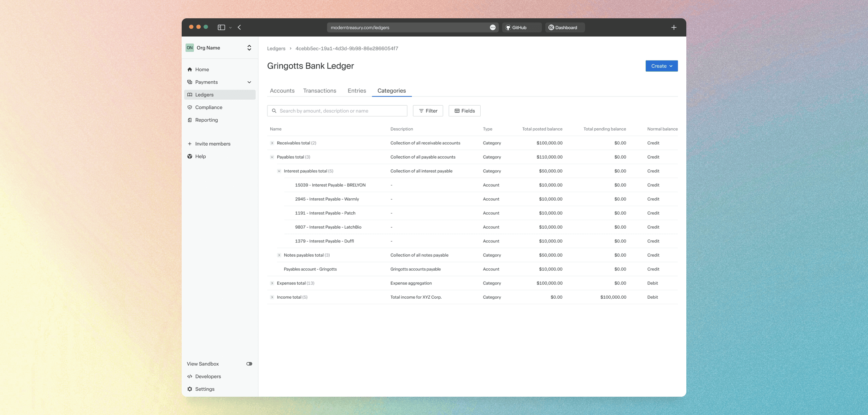The width and height of the screenshot is (868, 415).
Task: Open the Payments section via its icon
Action: (x=190, y=82)
